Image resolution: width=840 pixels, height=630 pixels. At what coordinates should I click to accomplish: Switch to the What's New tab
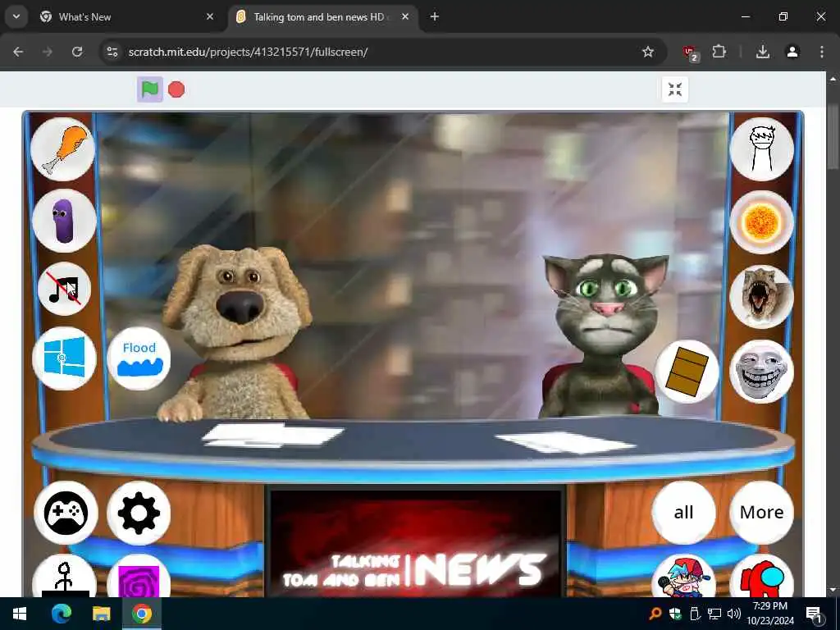128,17
